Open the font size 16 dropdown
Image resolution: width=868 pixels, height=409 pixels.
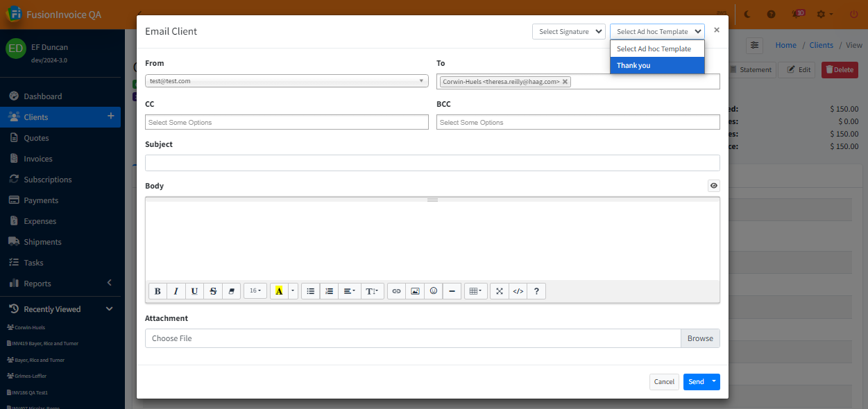[x=255, y=291]
